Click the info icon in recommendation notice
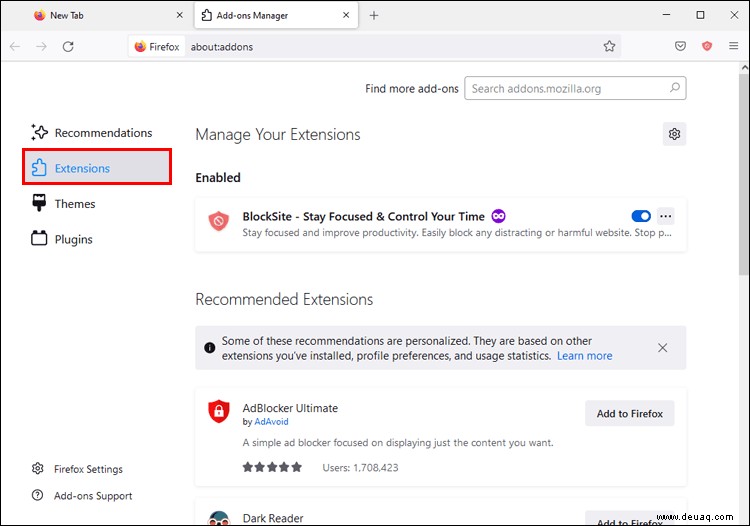Viewport: 750px width, 526px height. 210,348
